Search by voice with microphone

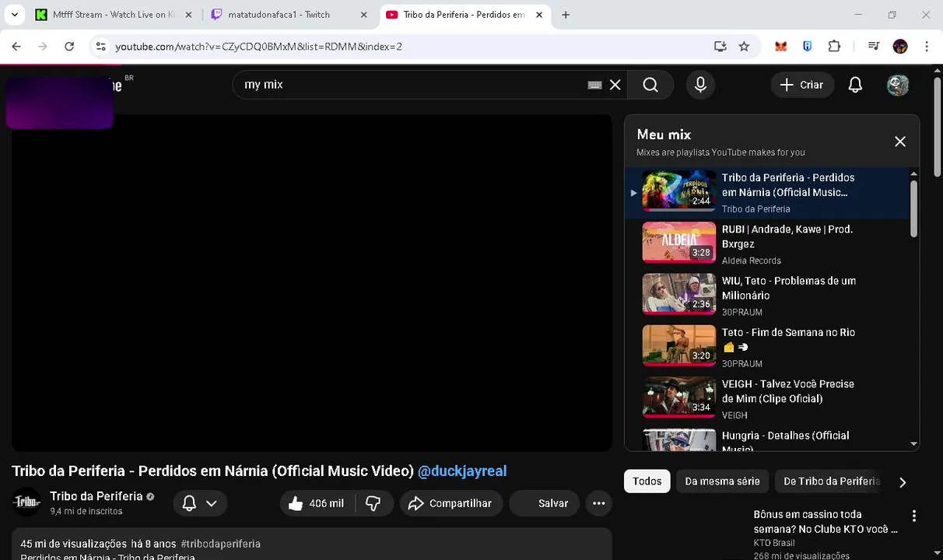(x=700, y=85)
